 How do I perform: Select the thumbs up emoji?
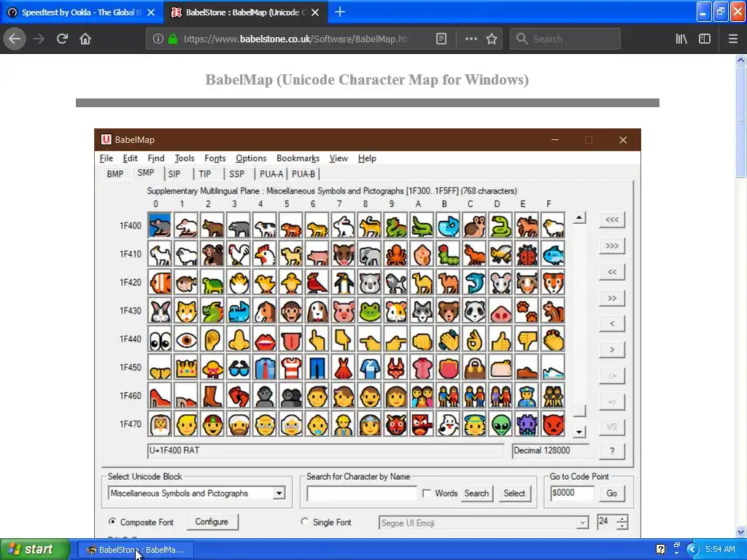pos(500,340)
